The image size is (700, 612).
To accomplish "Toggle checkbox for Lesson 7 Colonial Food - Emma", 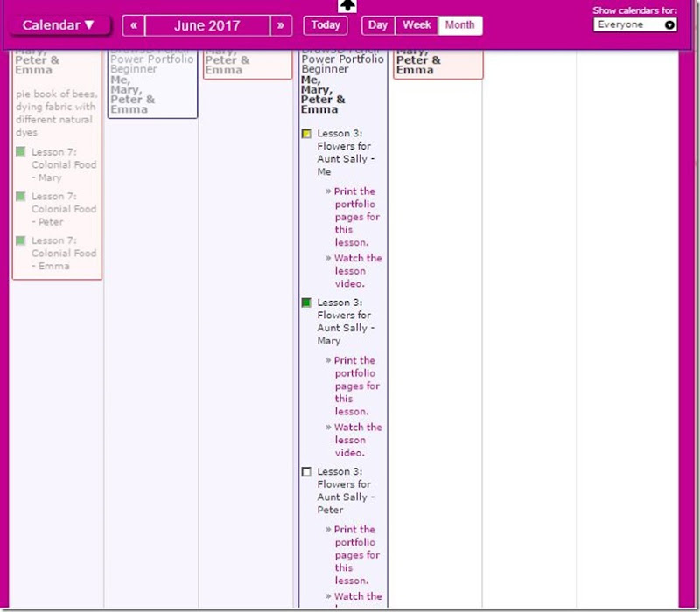I will coord(20,240).
